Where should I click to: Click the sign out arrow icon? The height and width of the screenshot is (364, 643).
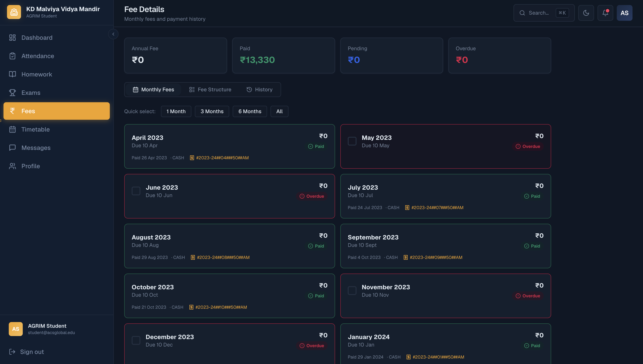(x=12, y=352)
